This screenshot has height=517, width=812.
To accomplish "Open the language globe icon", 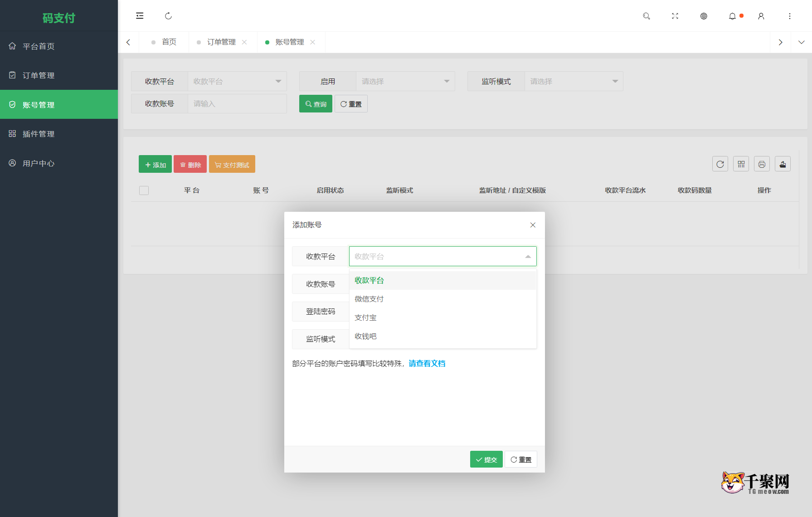I will point(704,16).
